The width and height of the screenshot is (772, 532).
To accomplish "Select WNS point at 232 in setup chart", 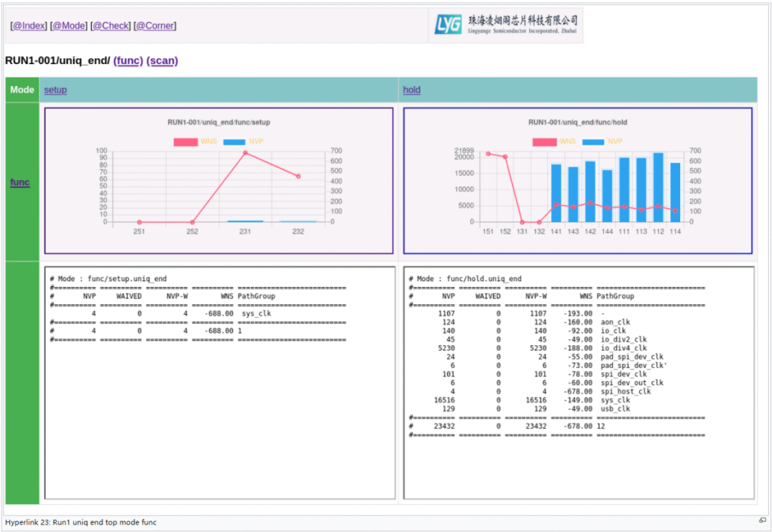I will (x=299, y=176).
